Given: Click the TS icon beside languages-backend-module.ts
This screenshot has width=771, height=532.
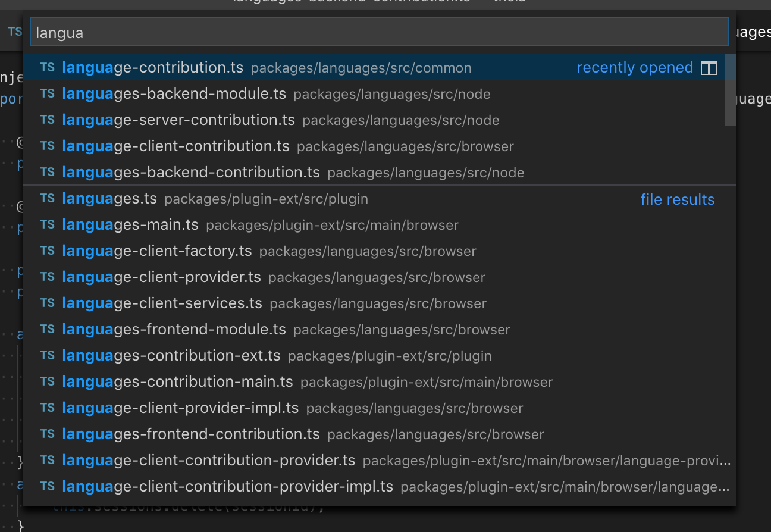Looking at the screenshot, I should tap(47, 93).
